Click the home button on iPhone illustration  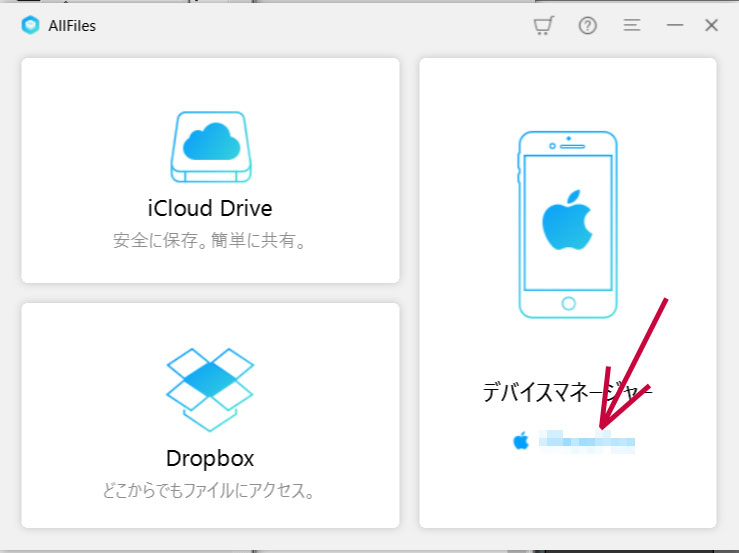pyautogui.click(x=568, y=302)
